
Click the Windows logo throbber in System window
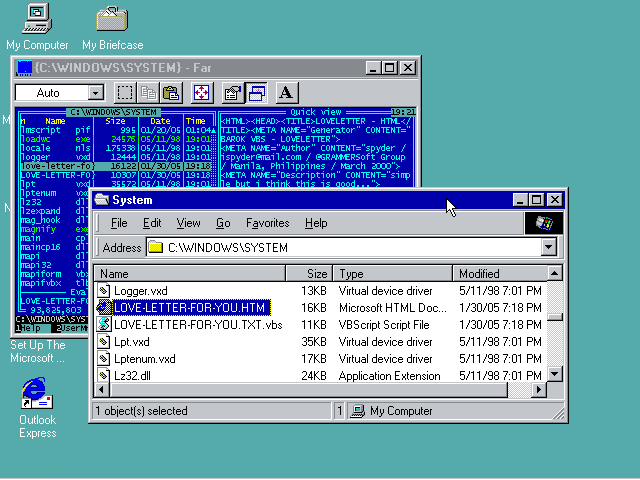point(544,223)
